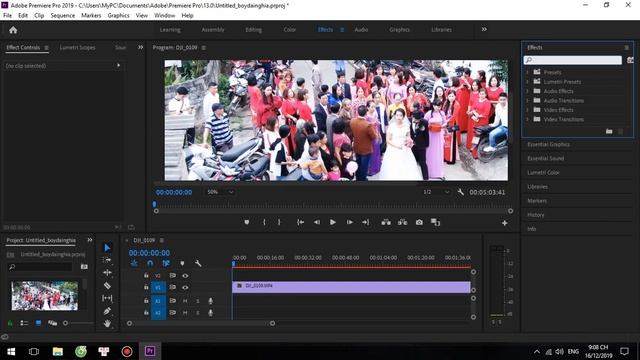The height and width of the screenshot is (360, 640).
Task: Show more workspaces overflow arrows
Action: [x=484, y=29]
